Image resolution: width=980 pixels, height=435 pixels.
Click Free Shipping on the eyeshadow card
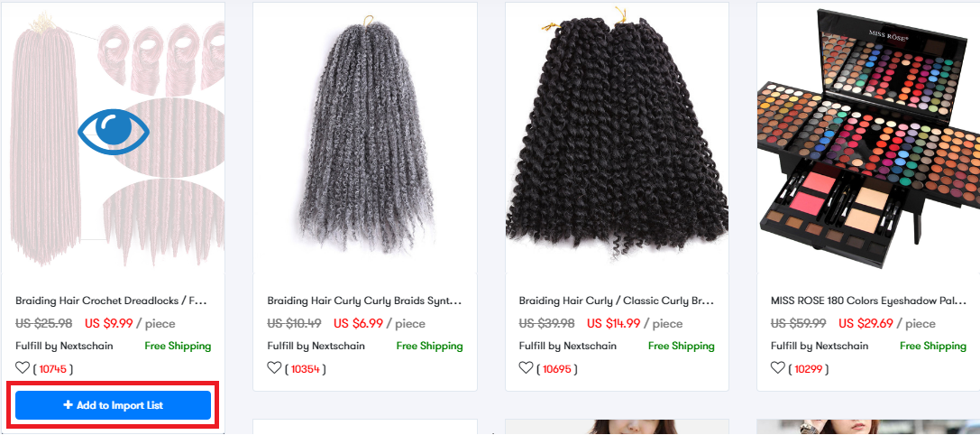pos(933,346)
